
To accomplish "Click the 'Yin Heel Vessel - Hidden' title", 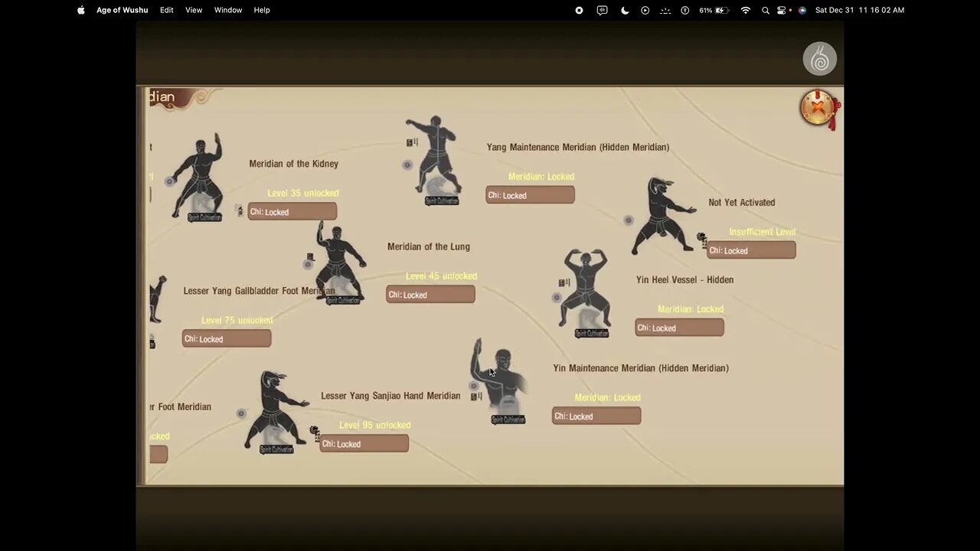I will (685, 280).
